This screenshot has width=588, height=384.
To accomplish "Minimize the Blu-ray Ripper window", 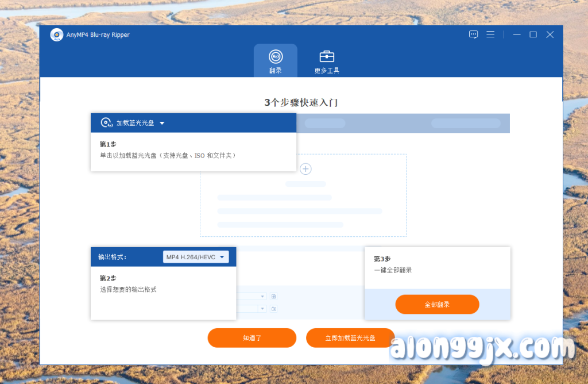I will [x=517, y=34].
